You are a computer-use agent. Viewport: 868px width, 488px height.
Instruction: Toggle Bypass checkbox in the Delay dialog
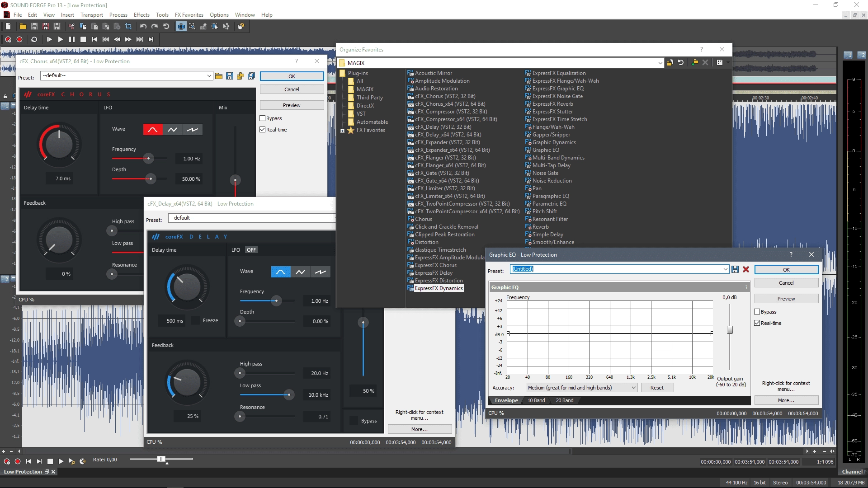point(354,421)
